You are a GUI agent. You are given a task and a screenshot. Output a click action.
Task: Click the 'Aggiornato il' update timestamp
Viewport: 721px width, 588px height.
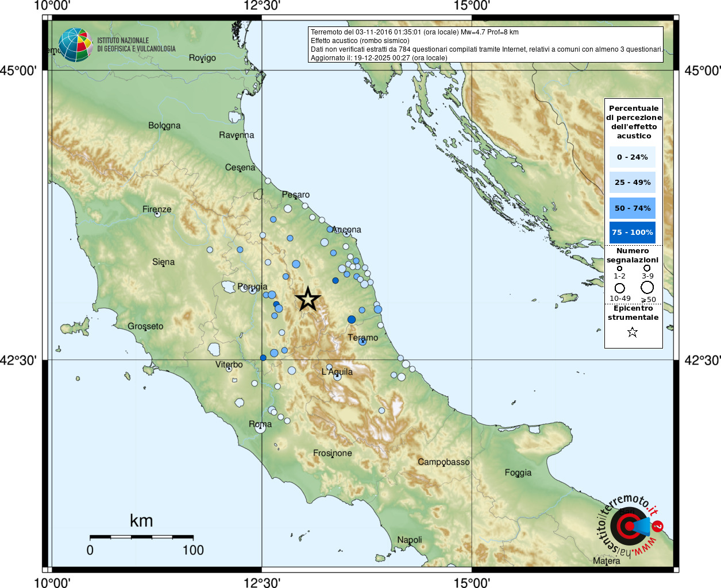[x=379, y=58]
